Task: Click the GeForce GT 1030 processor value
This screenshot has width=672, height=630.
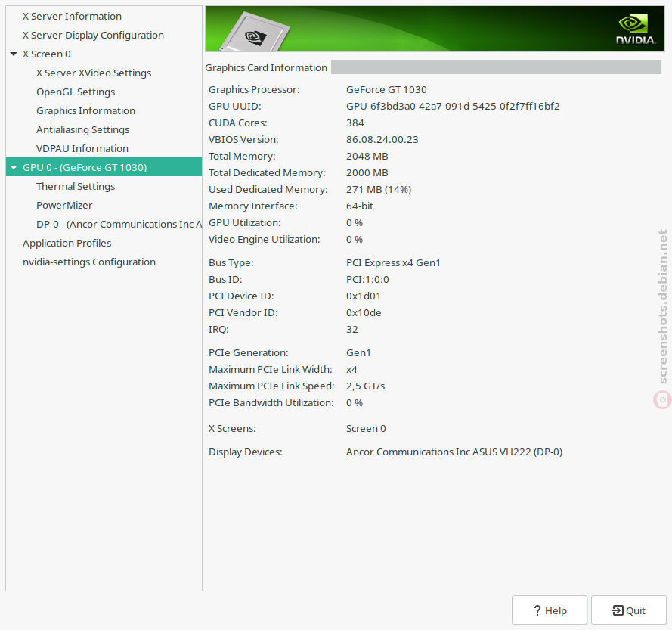Action: [x=386, y=90]
